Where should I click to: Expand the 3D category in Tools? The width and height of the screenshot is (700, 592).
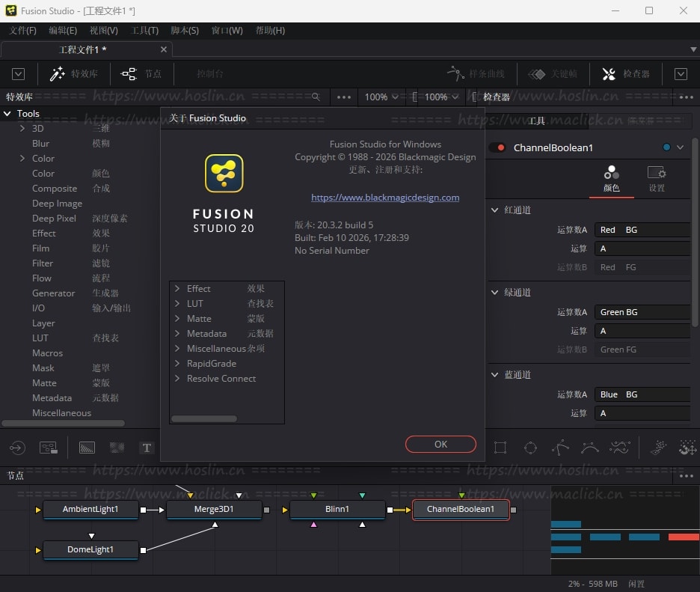point(22,128)
